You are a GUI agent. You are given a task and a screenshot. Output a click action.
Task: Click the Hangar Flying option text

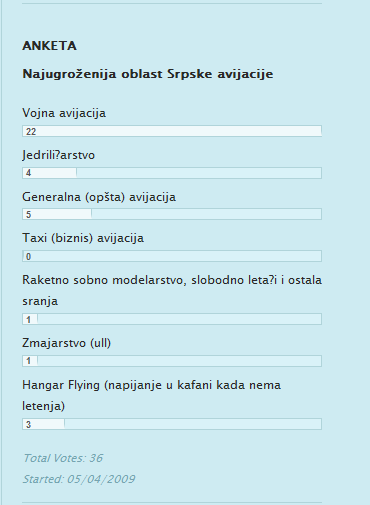(x=152, y=395)
